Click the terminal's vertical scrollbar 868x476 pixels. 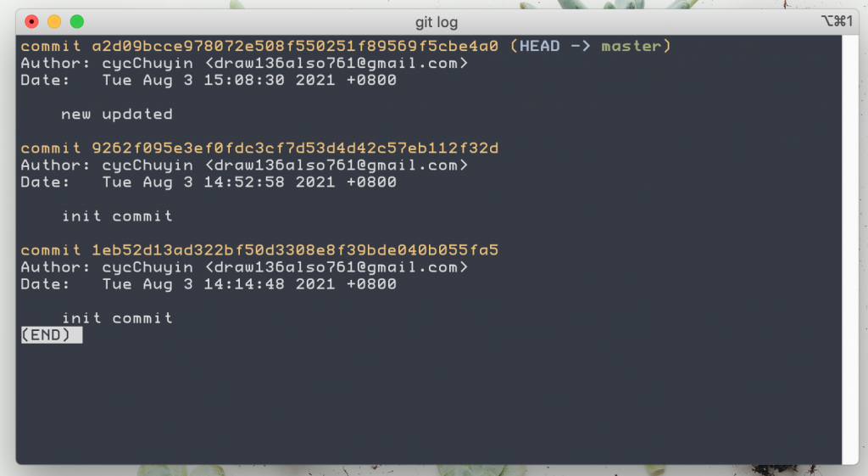(x=850, y=249)
